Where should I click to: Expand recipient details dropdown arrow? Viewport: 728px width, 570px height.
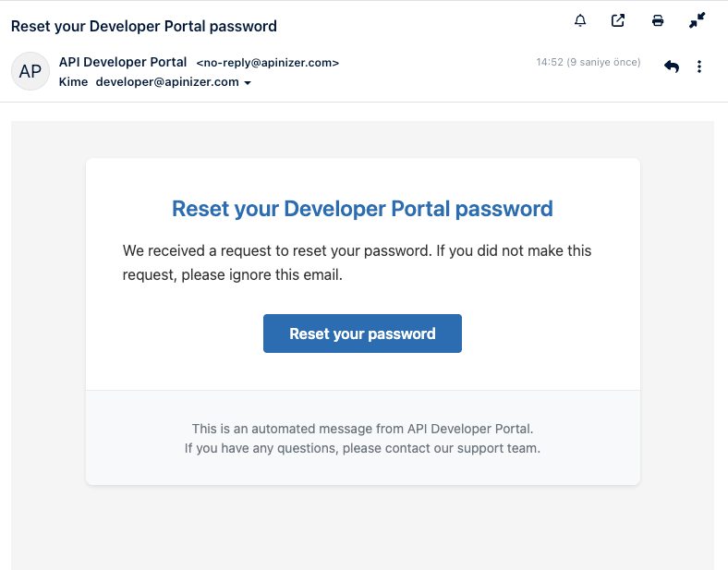coord(248,83)
